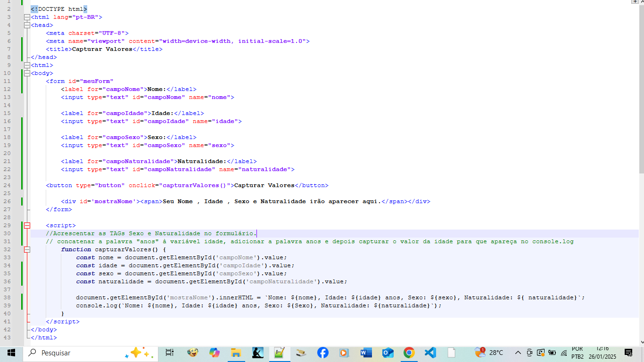Open the Wi-Fi network tray icon
This screenshot has height=362, width=644.
click(563, 353)
